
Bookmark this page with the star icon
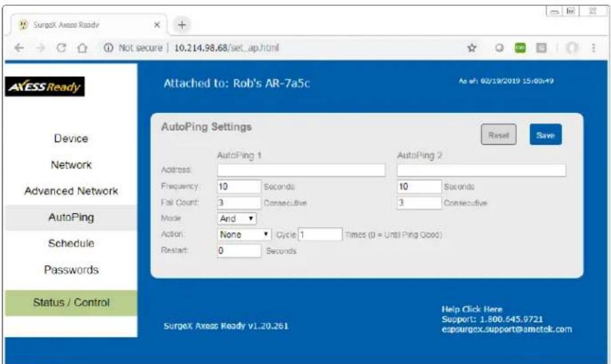(x=472, y=48)
